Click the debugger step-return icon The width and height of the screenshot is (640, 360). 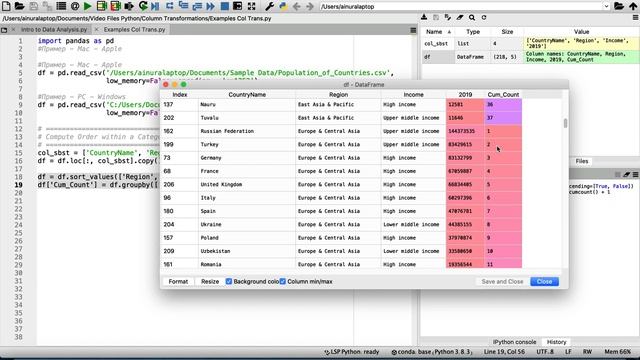click(x=197, y=6)
